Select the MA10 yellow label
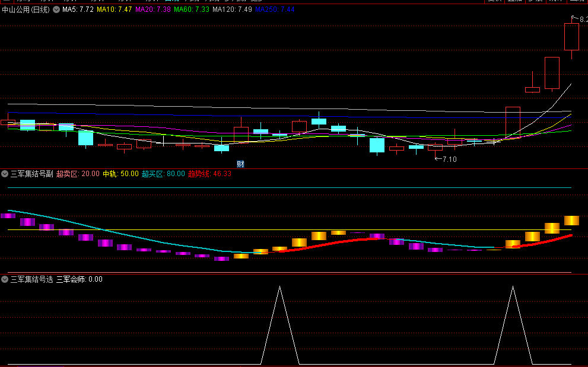Screen dimensions: 588x367 114,10
